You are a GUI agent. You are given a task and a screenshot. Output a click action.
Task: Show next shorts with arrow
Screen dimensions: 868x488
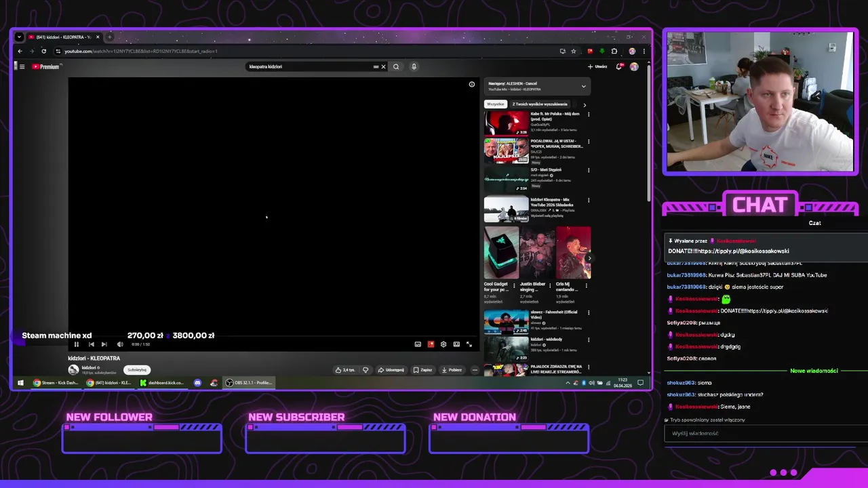pos(589,258)
